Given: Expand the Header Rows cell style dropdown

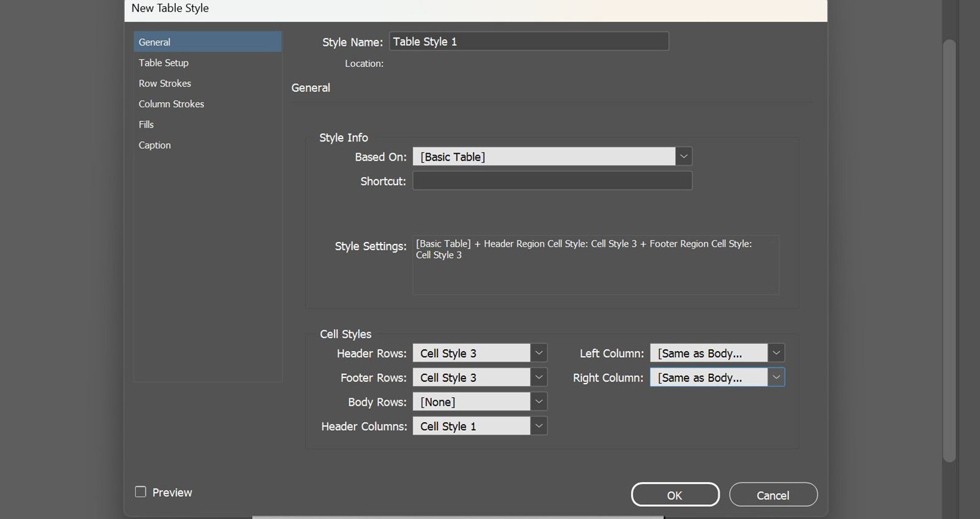Looking at the screenshot, I should [x=538, y=353].
